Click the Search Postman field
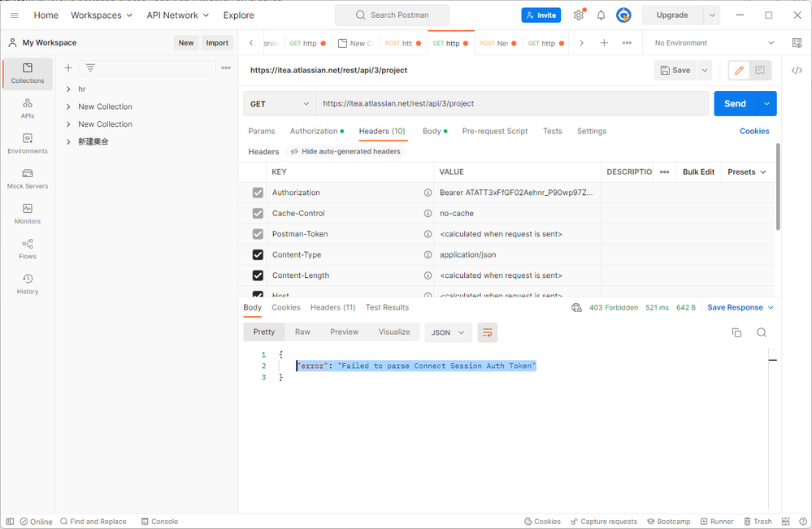Screen dimensions: 812x529 pyautogui.click(x=392, y=15)
